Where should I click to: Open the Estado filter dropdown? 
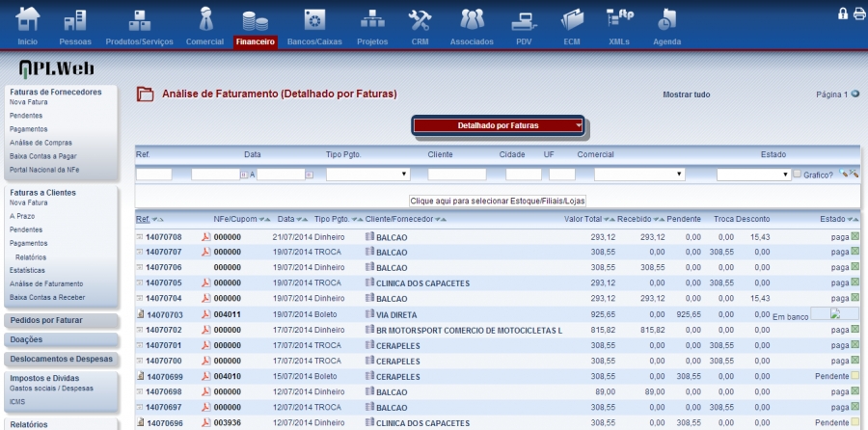[754, 175]
